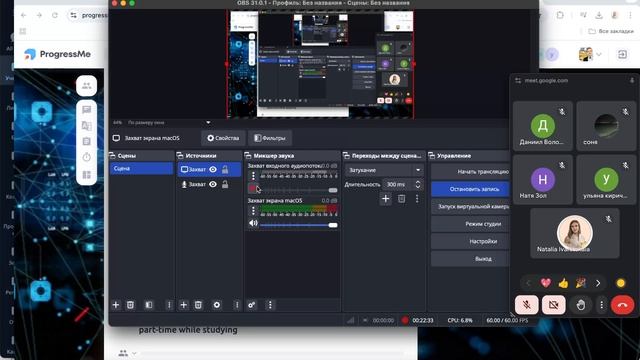
Task: Open options dots for Захват экрана macOS mixer
Action: click(253, 211)
